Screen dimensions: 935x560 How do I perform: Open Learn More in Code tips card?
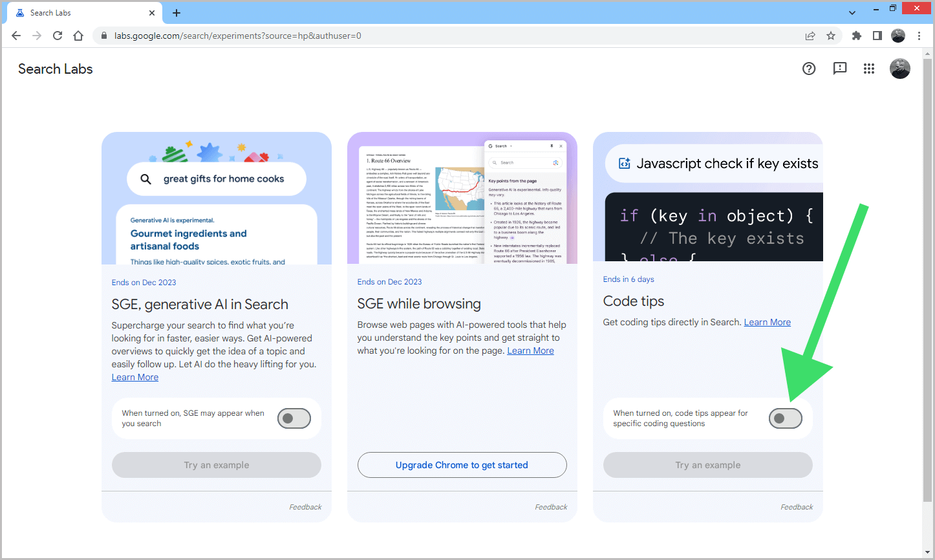(768, 322)
